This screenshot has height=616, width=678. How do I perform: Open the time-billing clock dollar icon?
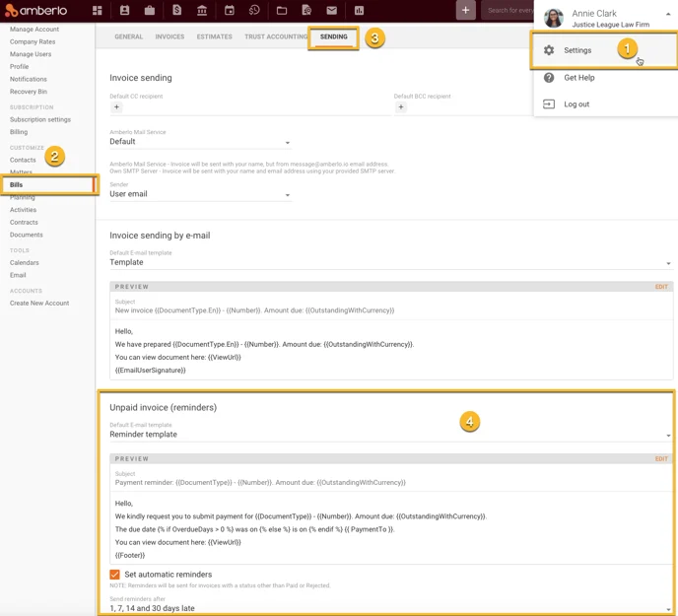click(x=254, y=11)
